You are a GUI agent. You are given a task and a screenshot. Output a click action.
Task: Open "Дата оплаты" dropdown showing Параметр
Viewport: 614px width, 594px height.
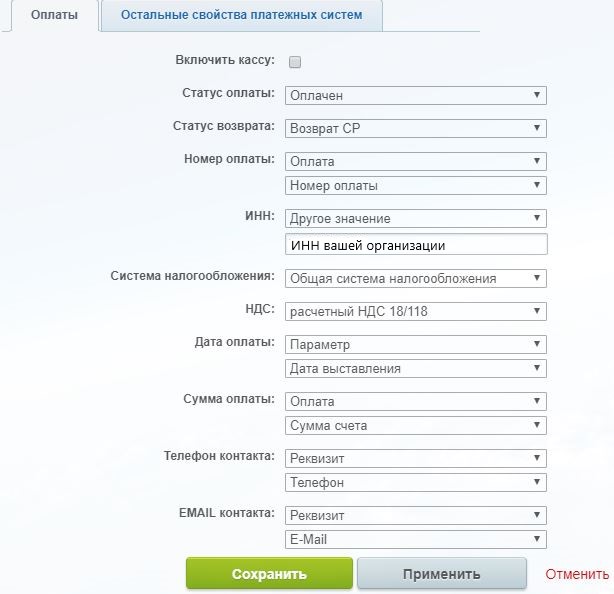[x=416, y=344]
